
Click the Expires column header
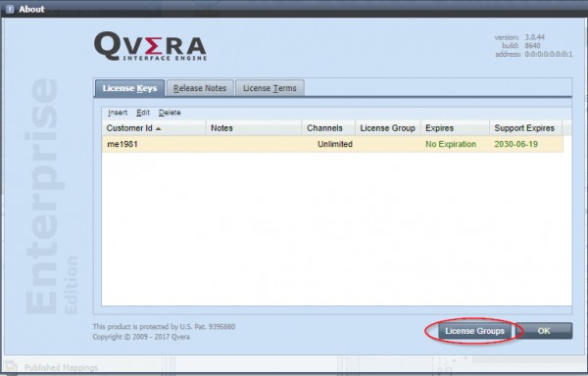tap(456, 128)
